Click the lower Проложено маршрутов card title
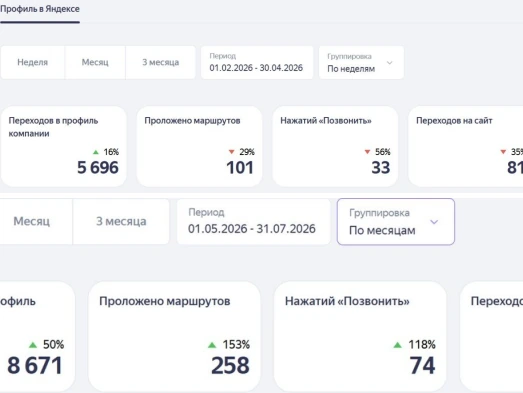Image resolution: width=523 pixels, height=393 pixels. tap(165, 301)
